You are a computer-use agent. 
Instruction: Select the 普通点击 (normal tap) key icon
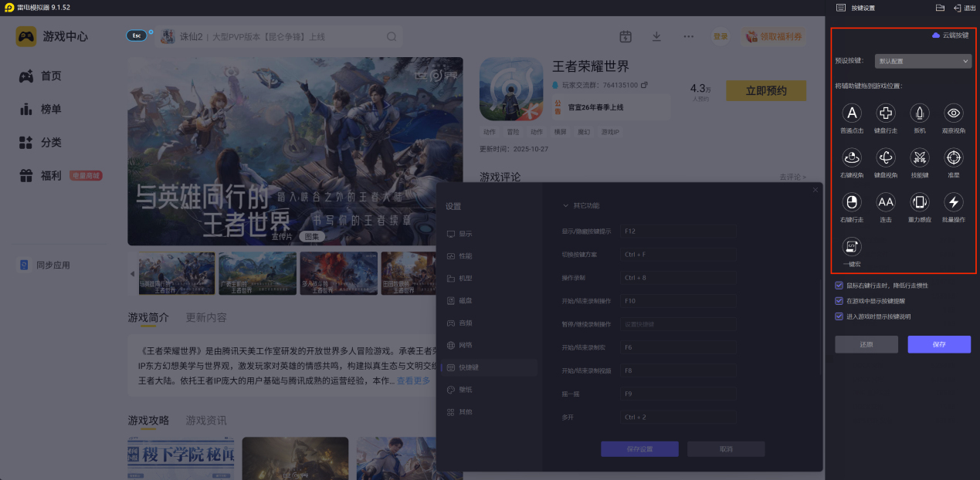852,113
